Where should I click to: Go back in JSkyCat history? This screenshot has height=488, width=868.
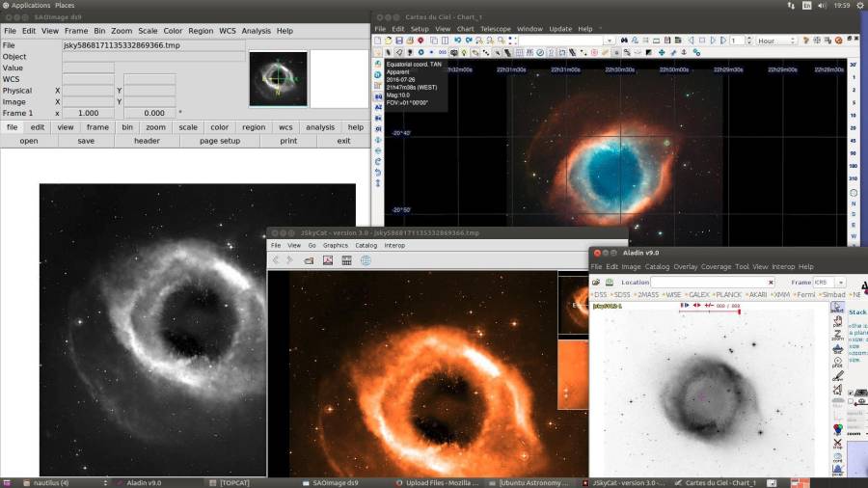click(x=276, y=260)
